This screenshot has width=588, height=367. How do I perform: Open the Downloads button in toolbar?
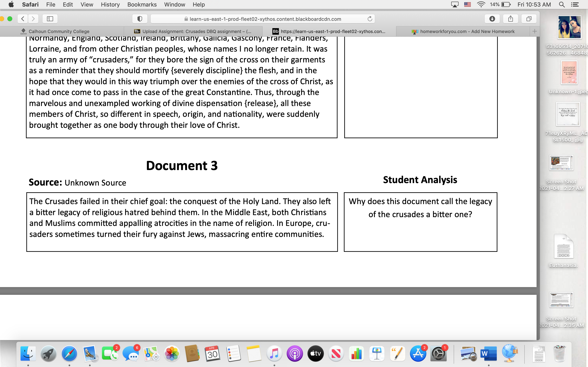pyautogui.click(x=492, y=19)
